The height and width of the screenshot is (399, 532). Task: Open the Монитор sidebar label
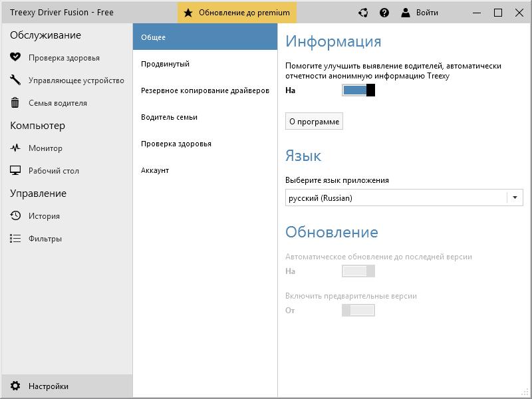click(45, 148)
